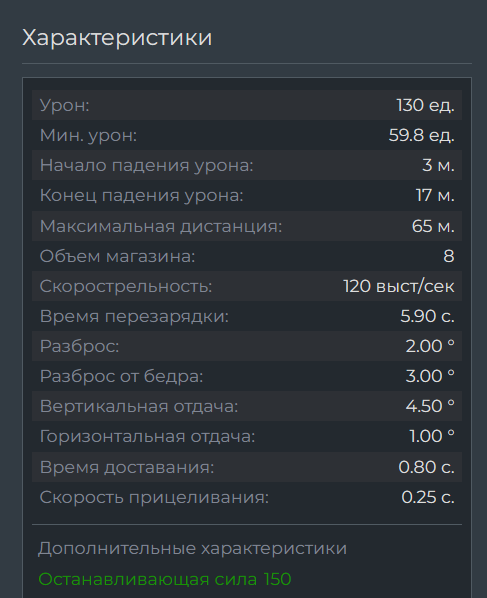Image resolution: width=487 pixels, height=598 pixels.
Task: Click the 120 выст/сек value
Action: point(399,286)
